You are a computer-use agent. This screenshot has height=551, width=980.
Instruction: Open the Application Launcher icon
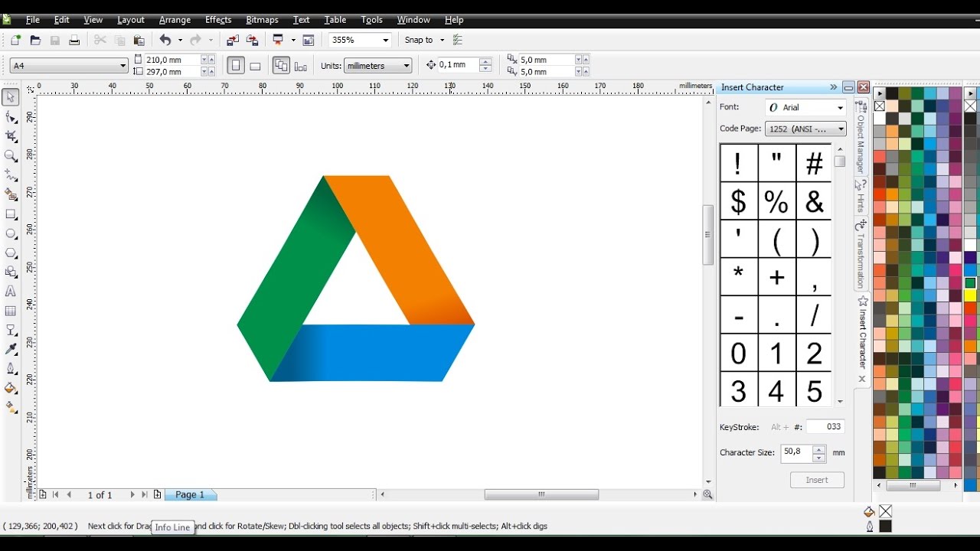[x=278, y=40]
